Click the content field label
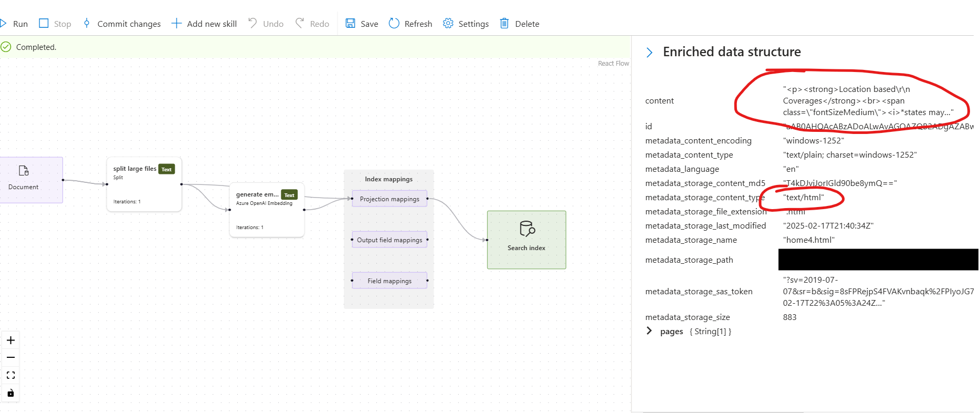This screenshot has width=980, height=413. click(x=659, y=101)
